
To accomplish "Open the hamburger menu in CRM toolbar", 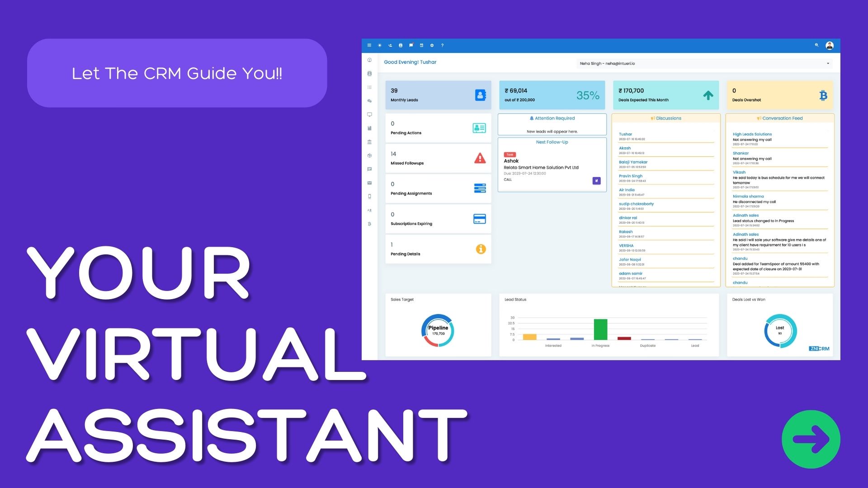I will coord(369,45).
